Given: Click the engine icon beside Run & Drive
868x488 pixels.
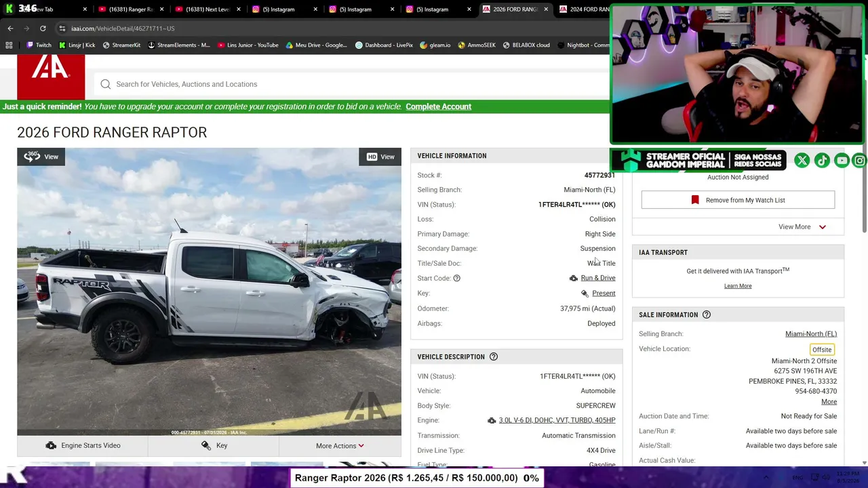Looking at the screenshot, I should [574, 278].
